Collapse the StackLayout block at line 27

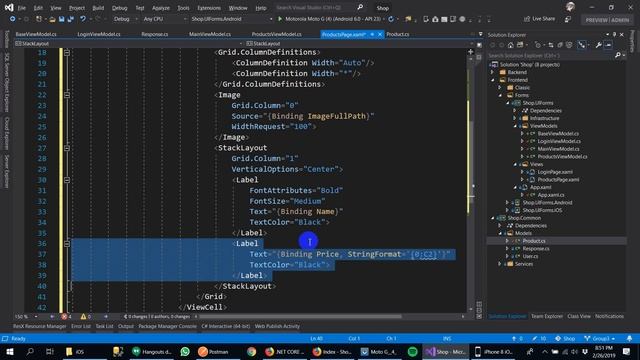[67, 148]
